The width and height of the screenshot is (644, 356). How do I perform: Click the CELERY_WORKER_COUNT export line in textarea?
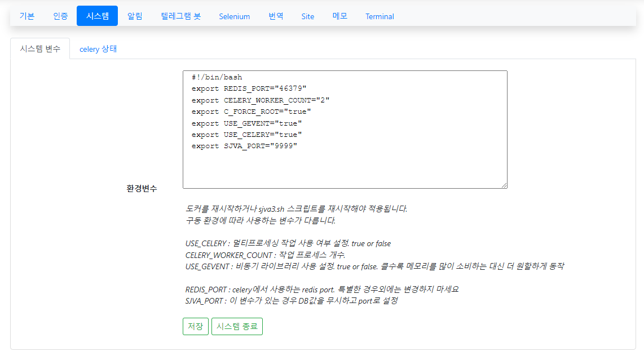point(260,100)
